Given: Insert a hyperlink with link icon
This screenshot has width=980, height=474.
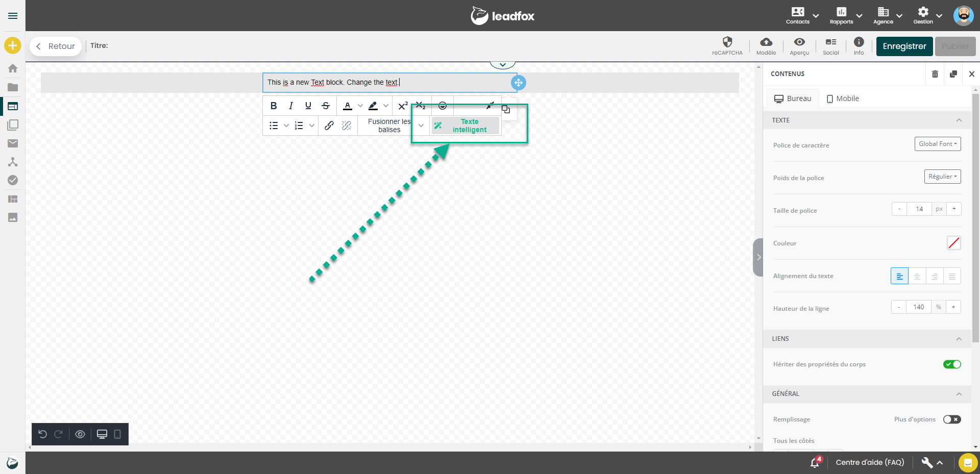Looking at the screenshot, I should (x=329, y=126).
